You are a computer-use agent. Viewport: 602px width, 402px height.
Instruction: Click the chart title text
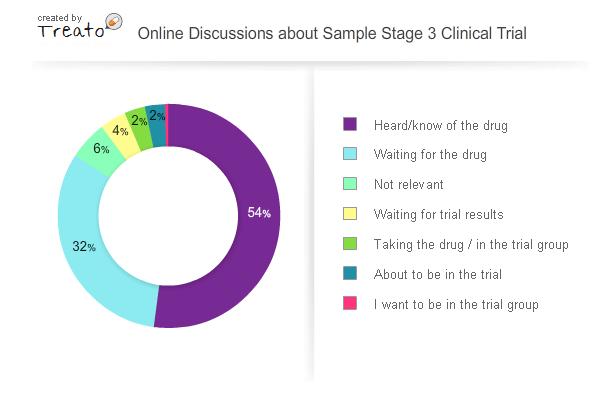coord(331,33)
